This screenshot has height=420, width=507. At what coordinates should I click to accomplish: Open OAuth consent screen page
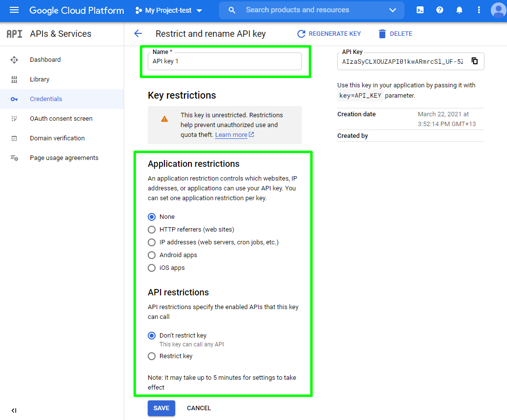[x=61, y=119]
